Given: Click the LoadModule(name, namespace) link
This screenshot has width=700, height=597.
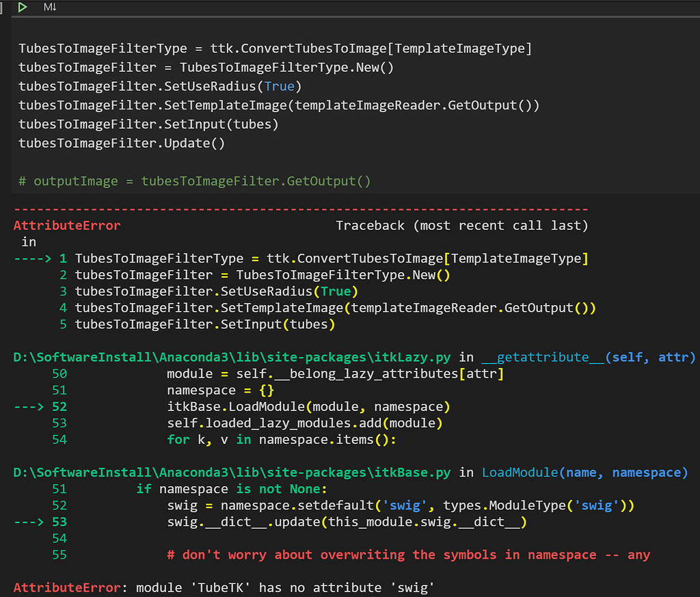Looking at the screenshot, I should (584, 473).
